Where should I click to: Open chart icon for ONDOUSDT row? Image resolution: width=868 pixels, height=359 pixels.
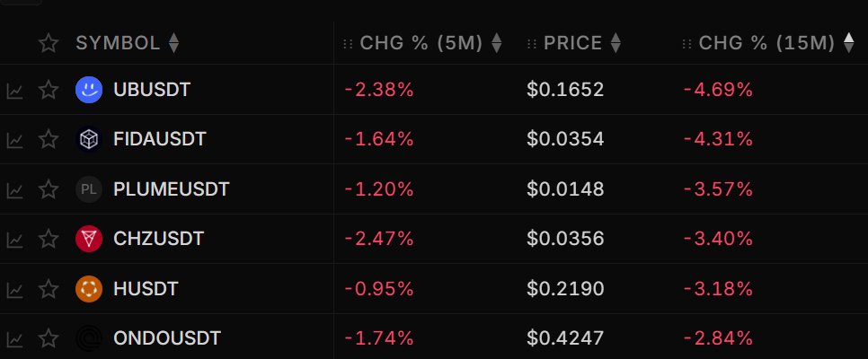14,339
